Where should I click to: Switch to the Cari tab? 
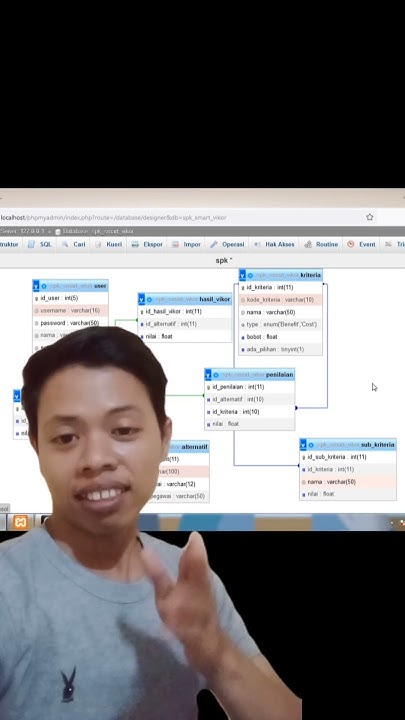click(x=74, y=244)
